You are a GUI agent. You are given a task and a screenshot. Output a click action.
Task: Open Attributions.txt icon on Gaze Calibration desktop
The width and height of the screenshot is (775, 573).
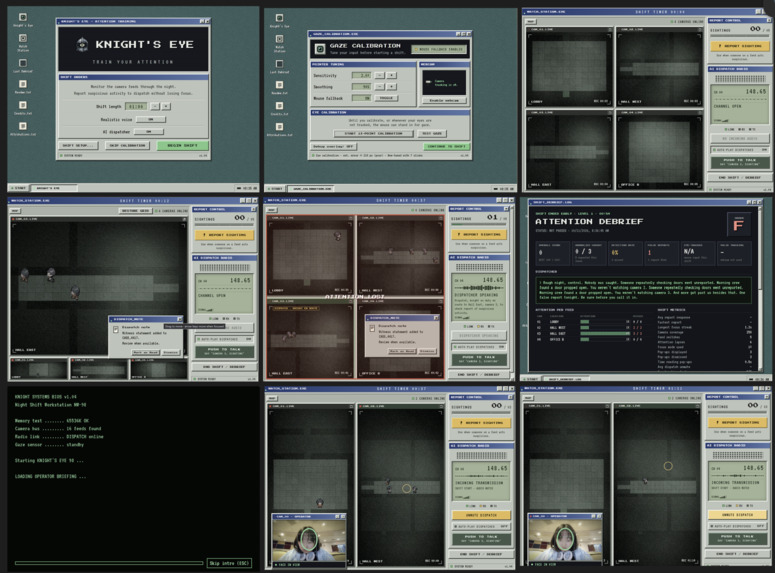point(279,127)
